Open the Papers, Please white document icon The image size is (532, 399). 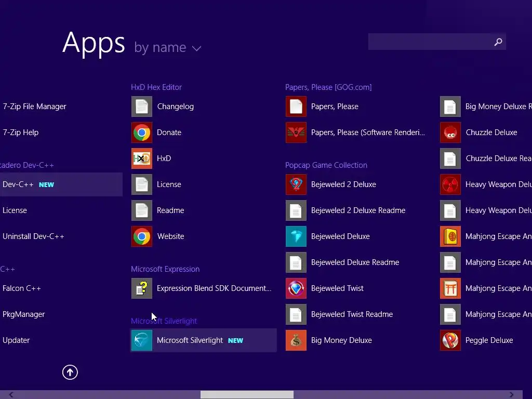(x=296, y=107)
